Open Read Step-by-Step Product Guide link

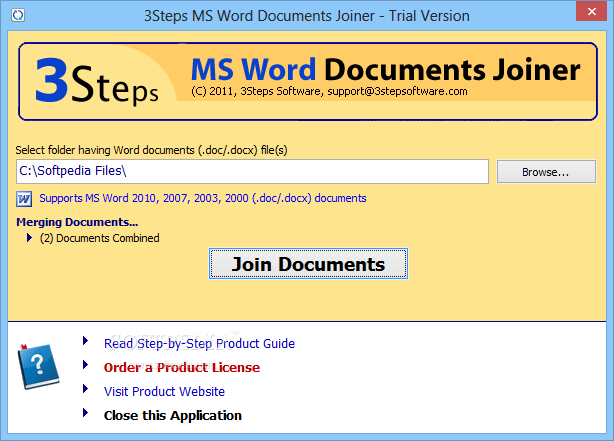pos(199,343)
